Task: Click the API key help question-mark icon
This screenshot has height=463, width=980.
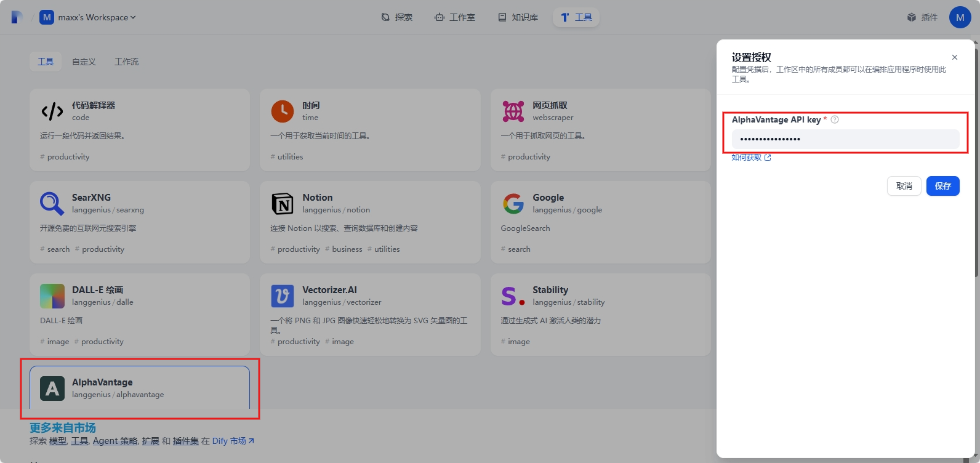Action: coord(835,119)
